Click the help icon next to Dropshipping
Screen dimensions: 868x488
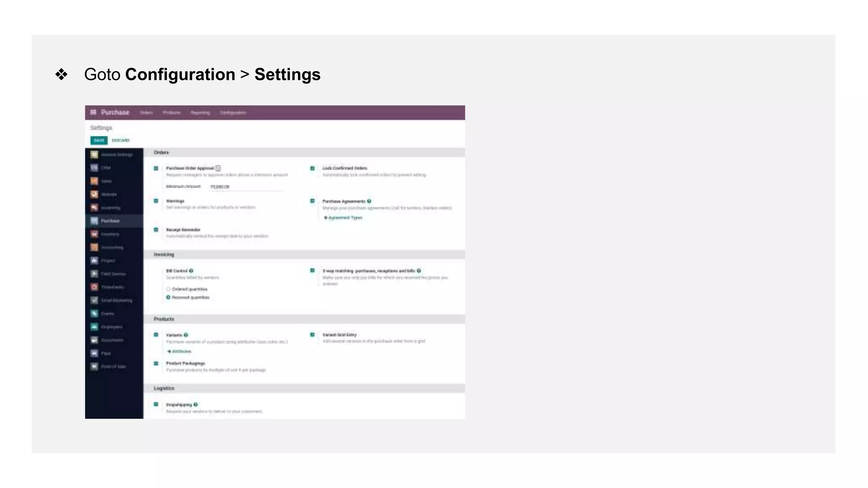point(195,405)
